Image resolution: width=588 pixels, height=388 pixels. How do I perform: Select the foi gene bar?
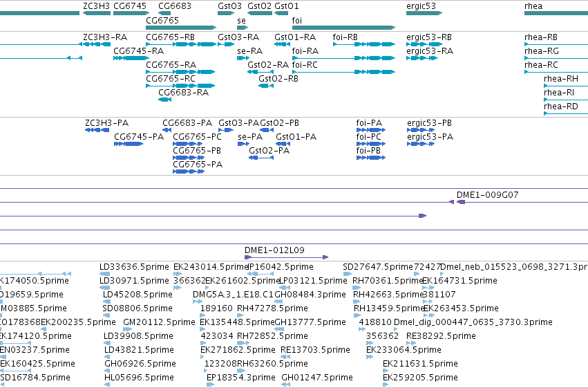click(344, 28)
